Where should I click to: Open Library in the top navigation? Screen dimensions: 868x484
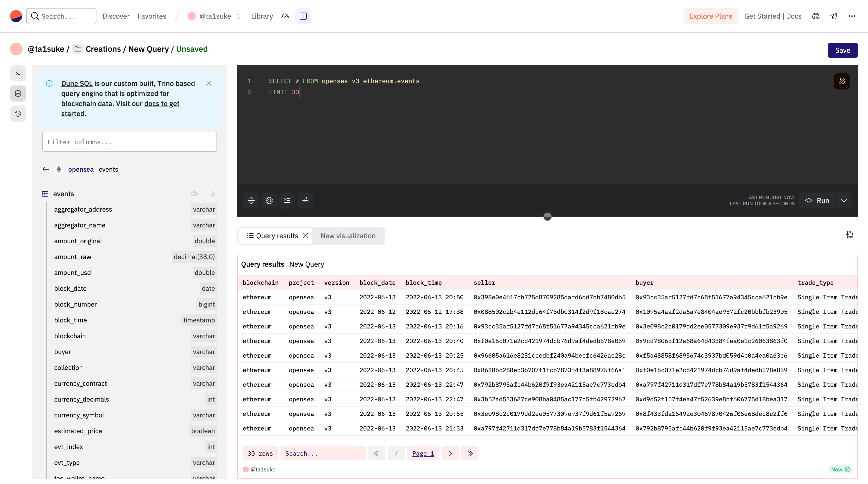click(262, 16)
